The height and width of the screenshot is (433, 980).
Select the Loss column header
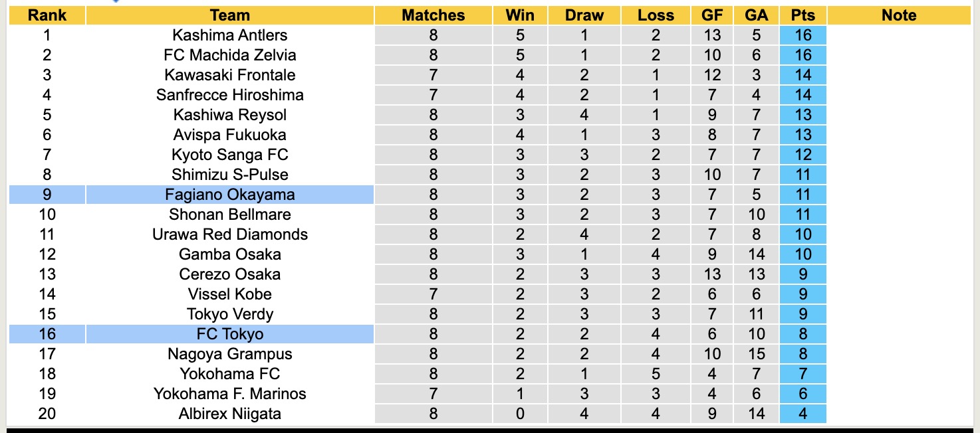click(x=656, y=15)
